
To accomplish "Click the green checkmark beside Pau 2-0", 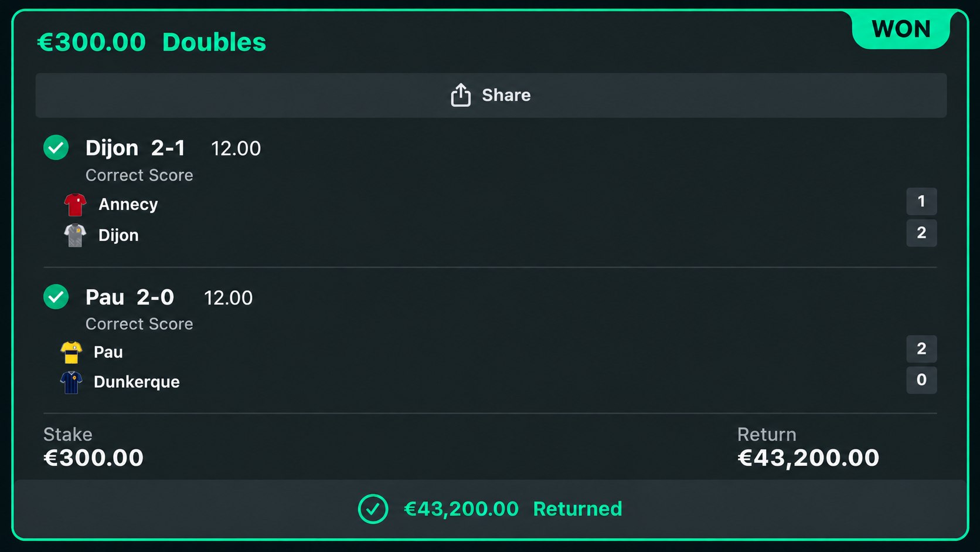I will click(56, 297).
